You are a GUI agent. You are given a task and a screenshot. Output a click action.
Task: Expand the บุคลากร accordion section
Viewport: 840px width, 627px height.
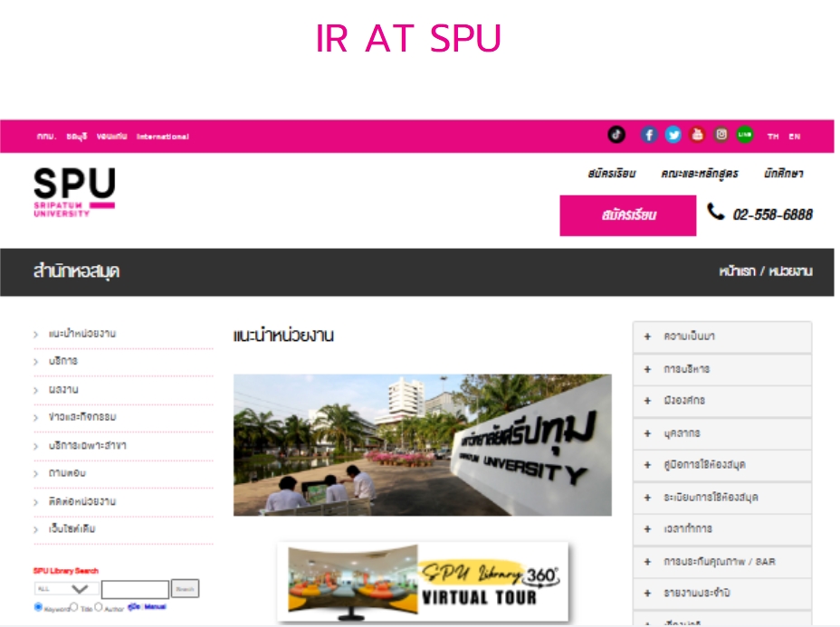[x=722, y=433]
